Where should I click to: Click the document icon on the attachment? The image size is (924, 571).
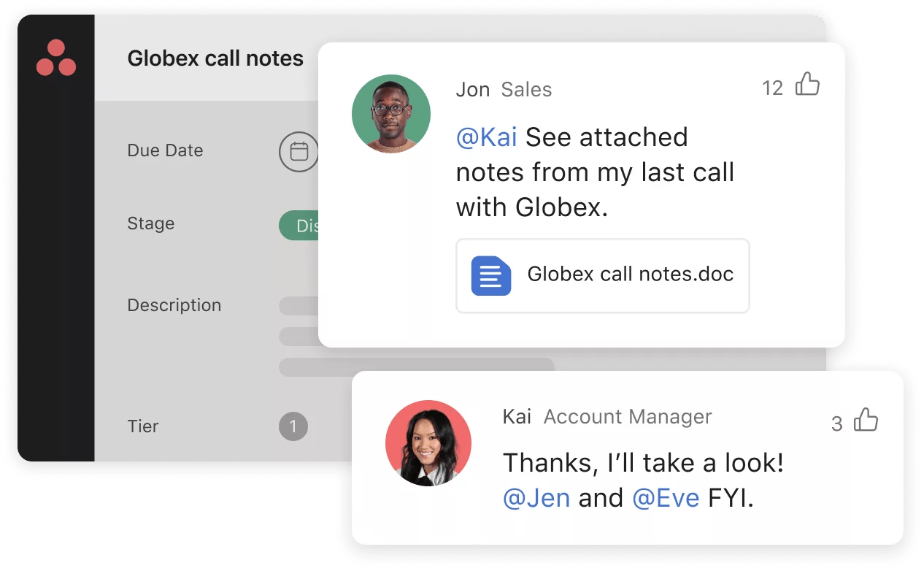tap(490, 275)
